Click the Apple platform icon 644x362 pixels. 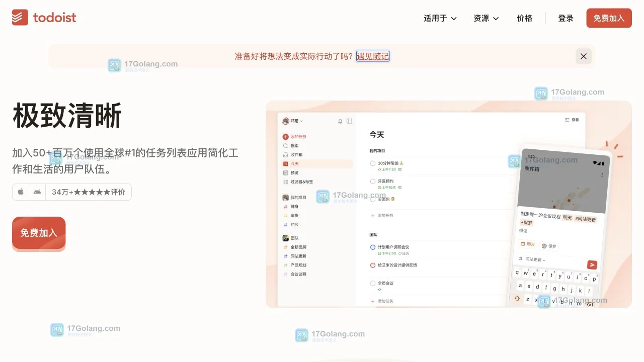tap(21, 192)
